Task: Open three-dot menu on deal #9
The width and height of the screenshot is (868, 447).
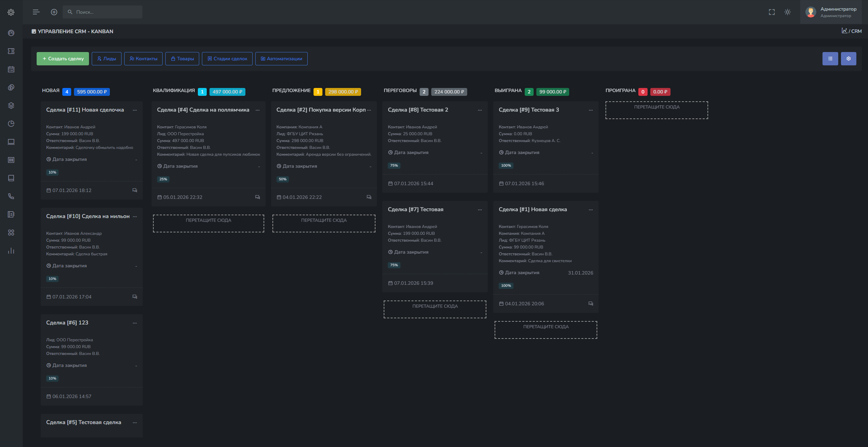Action: (590, 110)
